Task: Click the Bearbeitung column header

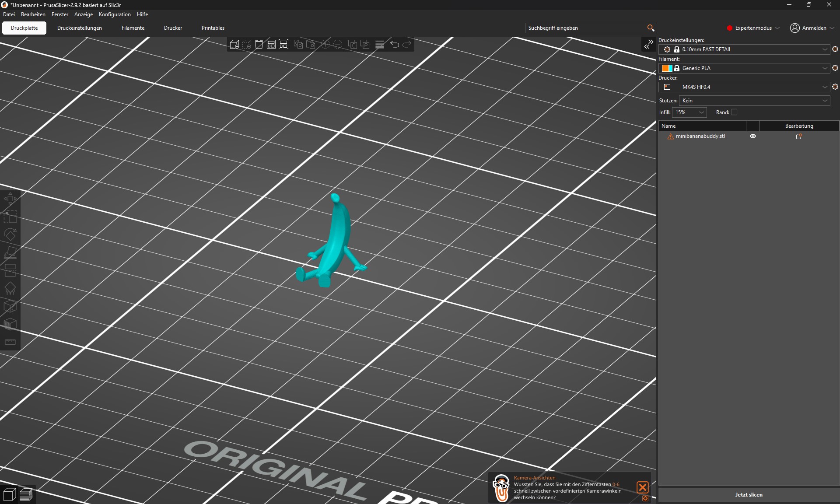Action: [x=799, y=126]
